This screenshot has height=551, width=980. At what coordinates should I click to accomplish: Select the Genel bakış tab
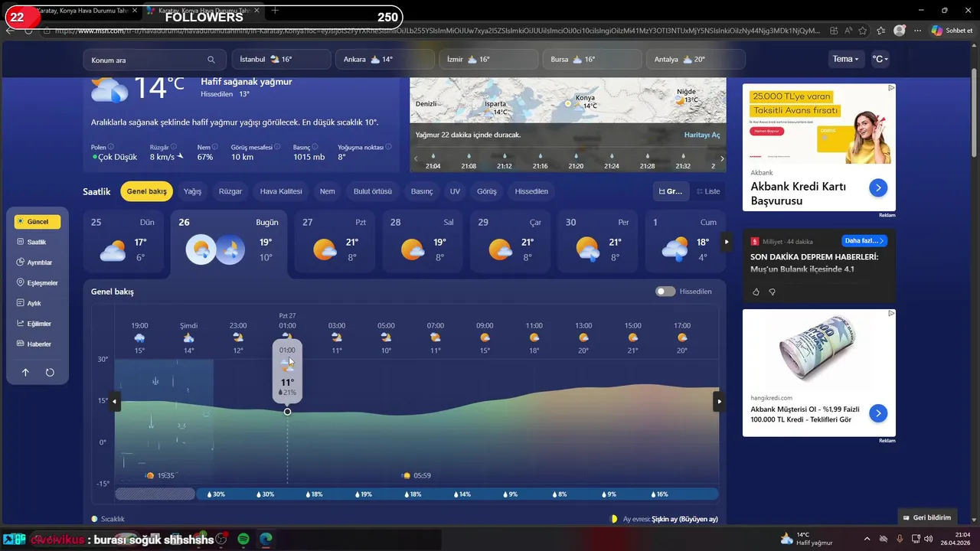click(x=146, y=191)
